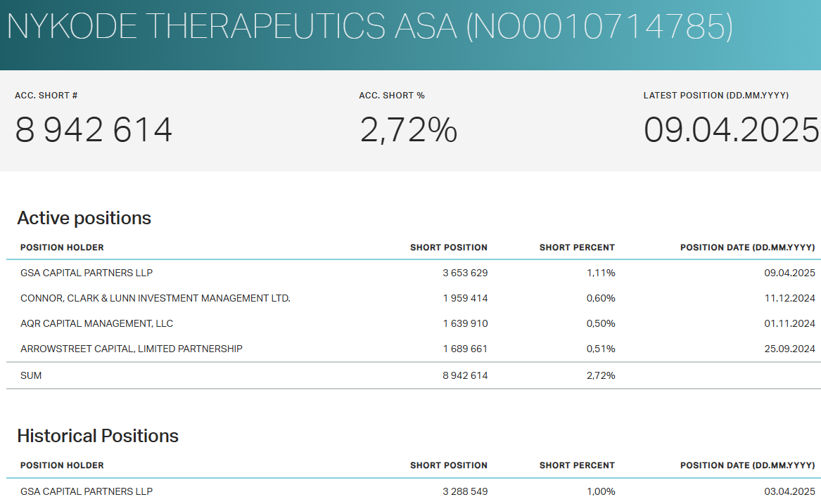This screenshot has width=821, height=504.
Task: Click POSITION DATE header in Historical Positions table
Action: point(748,465)
